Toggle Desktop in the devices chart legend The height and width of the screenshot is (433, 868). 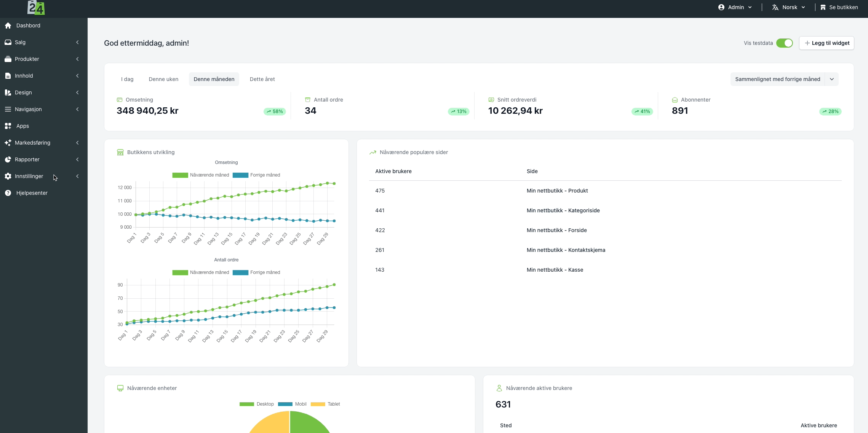(257, 404)
